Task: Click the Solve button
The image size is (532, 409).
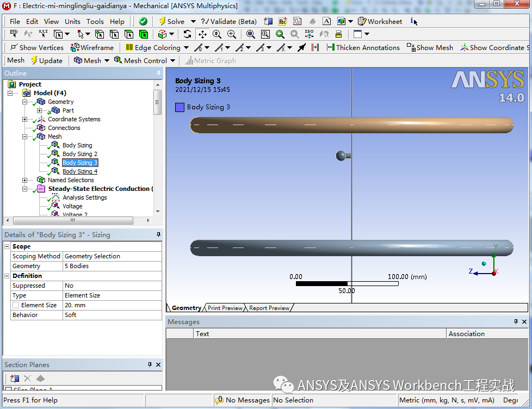Action: click(172, 21)
